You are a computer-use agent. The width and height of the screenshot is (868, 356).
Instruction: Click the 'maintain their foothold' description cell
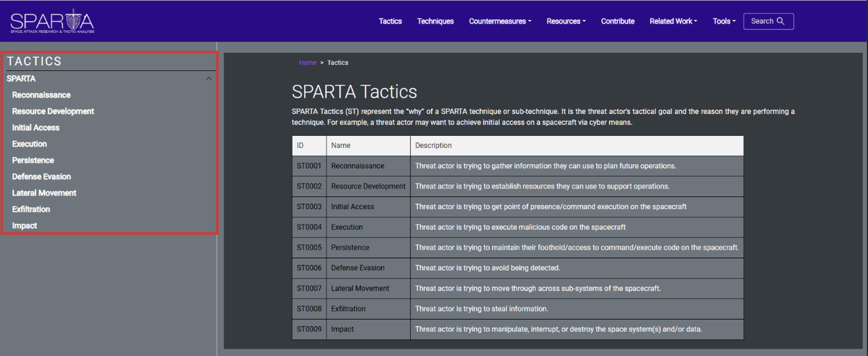coord(577,248)
